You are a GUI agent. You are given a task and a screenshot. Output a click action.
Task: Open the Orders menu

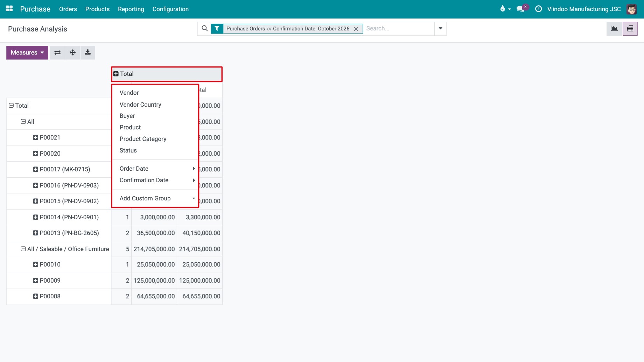point(68,9)
